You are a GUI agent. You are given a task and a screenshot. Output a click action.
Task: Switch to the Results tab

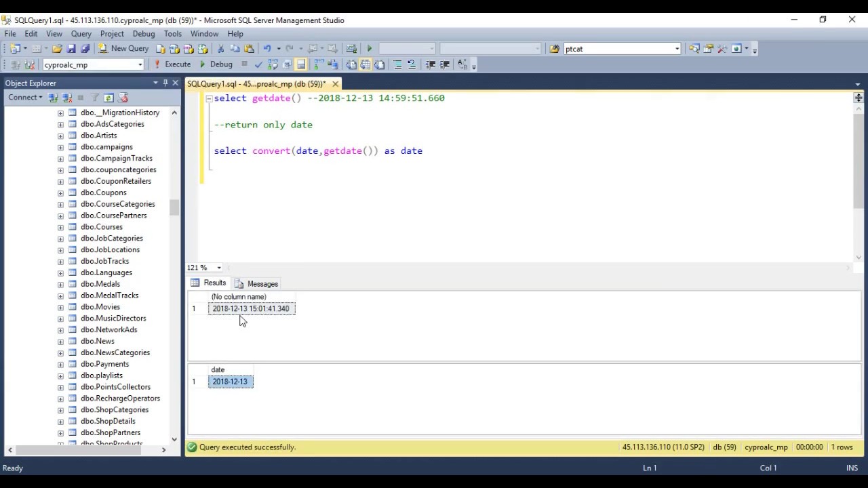pyautogui.click(x=208, y=283)
